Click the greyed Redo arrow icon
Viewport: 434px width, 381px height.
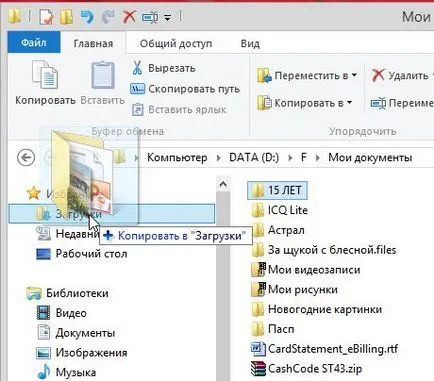point(108,16)
